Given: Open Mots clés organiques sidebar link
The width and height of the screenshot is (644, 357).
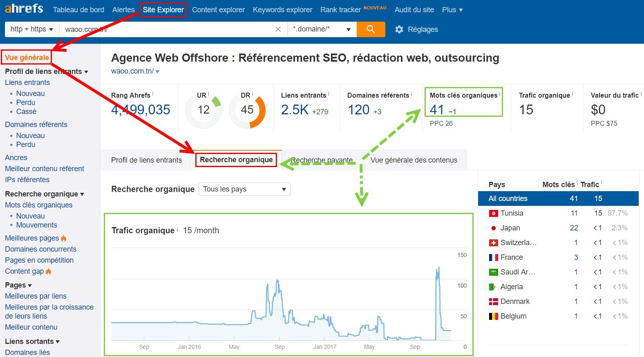Looking at the screenshot, I should (x=38, y=205).
